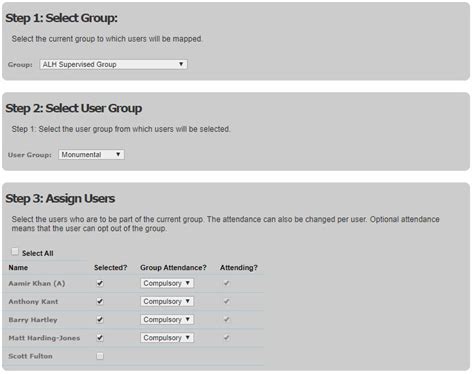The width and height of the screenshot is (474, 374).
Task: Check the Select All checkbox
Action: [x=15, y=251]
